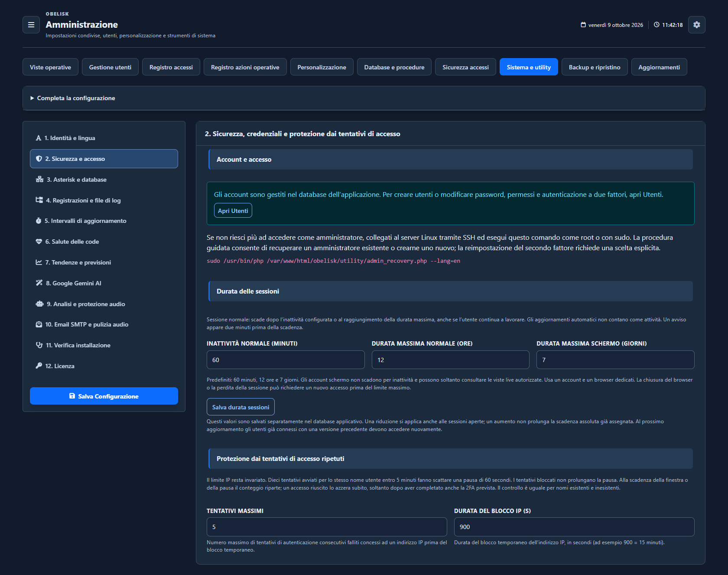The image size is (728, 575).
Task: Click the time 11:42:18
Action: pyautogui.click(x=672, y=25)
